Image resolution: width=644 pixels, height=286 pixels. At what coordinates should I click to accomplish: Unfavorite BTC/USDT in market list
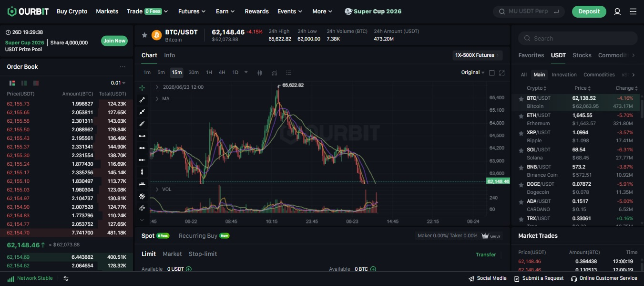[x=521, y=98]
